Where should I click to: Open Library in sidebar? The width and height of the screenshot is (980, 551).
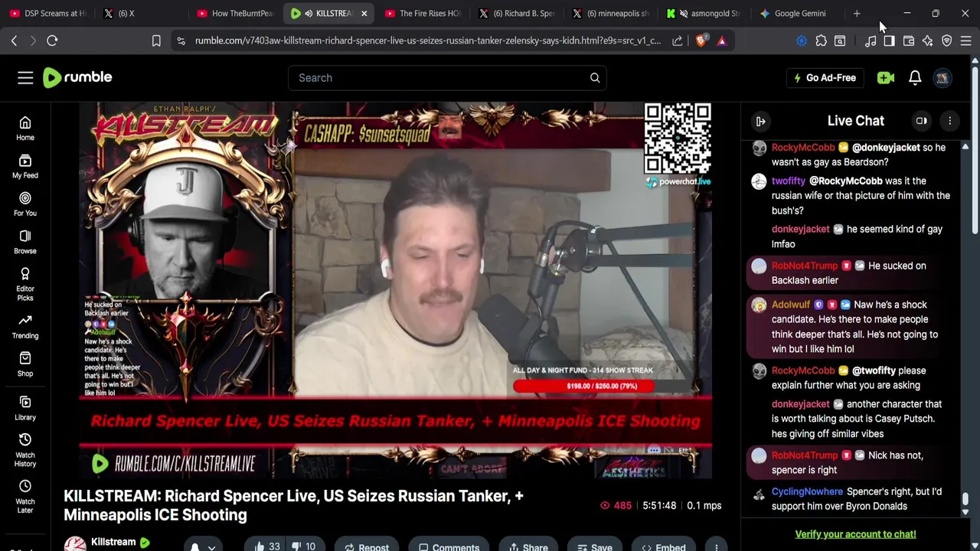[x=25, y=408]
